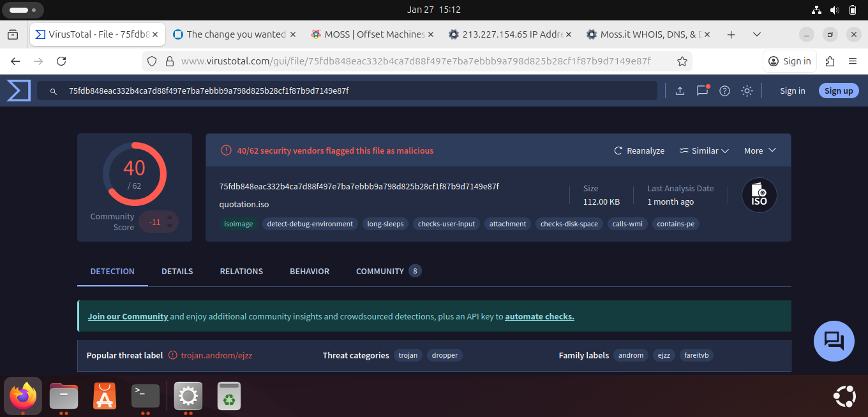
Task: Open the notifications chat icon with red dot
Action: point(703,91)
